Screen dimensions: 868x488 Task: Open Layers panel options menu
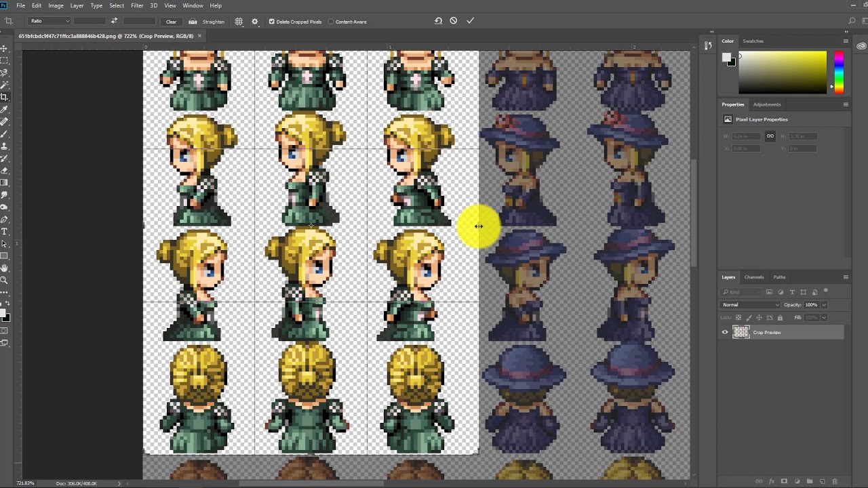point(846,277)
